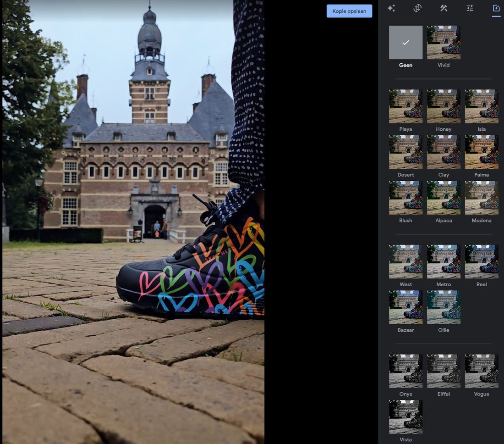This screenshot has width=504, height=444.
Task: Apply the Vista black-and-white filter
Action: click(405, 417)
